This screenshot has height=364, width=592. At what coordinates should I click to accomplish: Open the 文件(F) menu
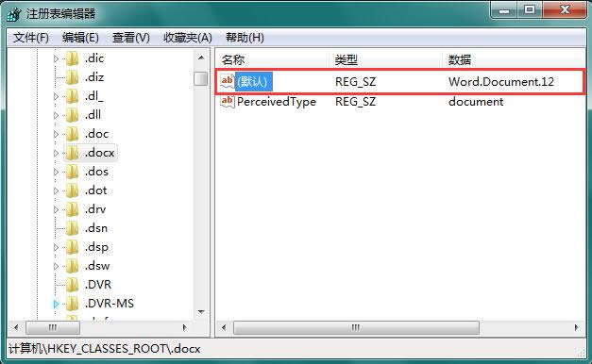tap(31, 38)
